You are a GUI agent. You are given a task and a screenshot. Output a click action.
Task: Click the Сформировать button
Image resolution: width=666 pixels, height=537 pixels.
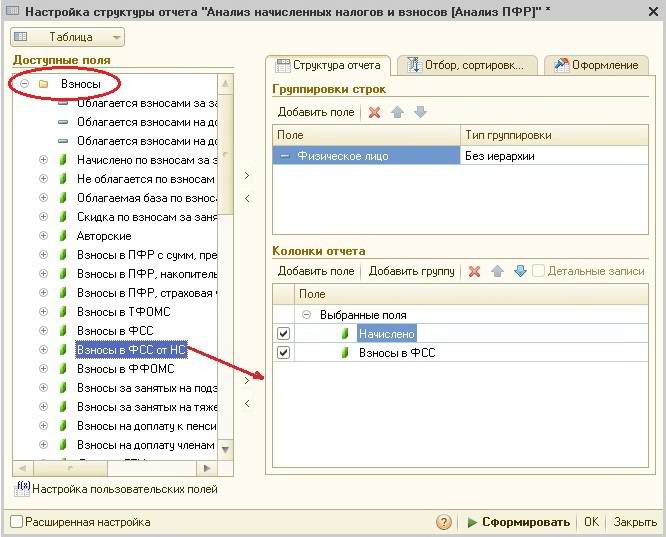[x=517, y=522]
